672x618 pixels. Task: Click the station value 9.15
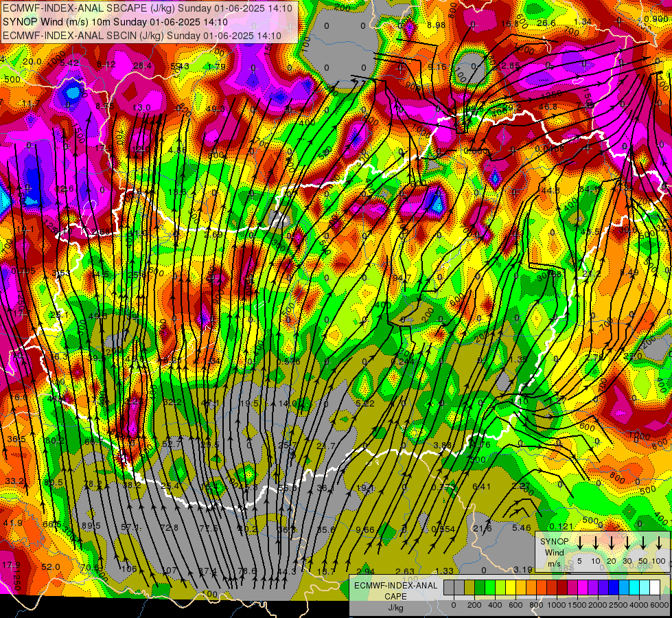[437, 67]
